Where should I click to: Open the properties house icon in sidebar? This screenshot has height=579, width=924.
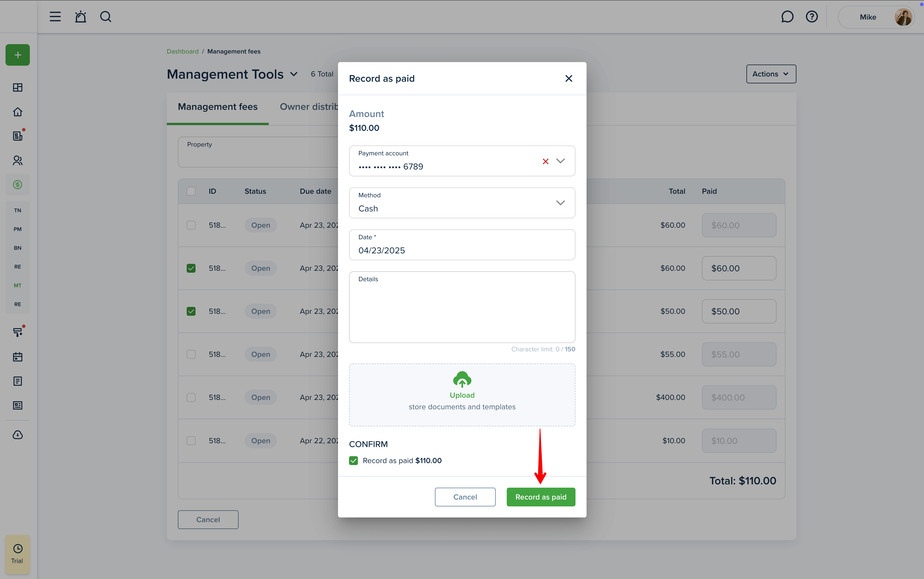tap(18, 112)
